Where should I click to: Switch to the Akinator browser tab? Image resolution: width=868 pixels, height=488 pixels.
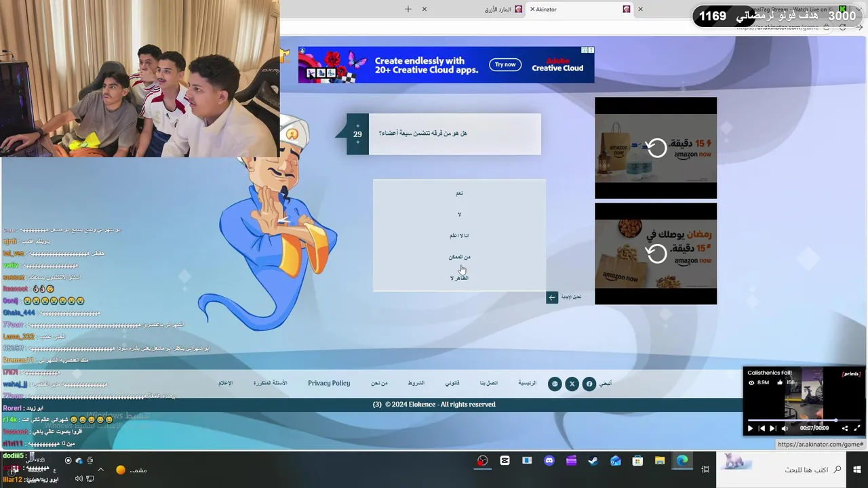tap(580, 9)
